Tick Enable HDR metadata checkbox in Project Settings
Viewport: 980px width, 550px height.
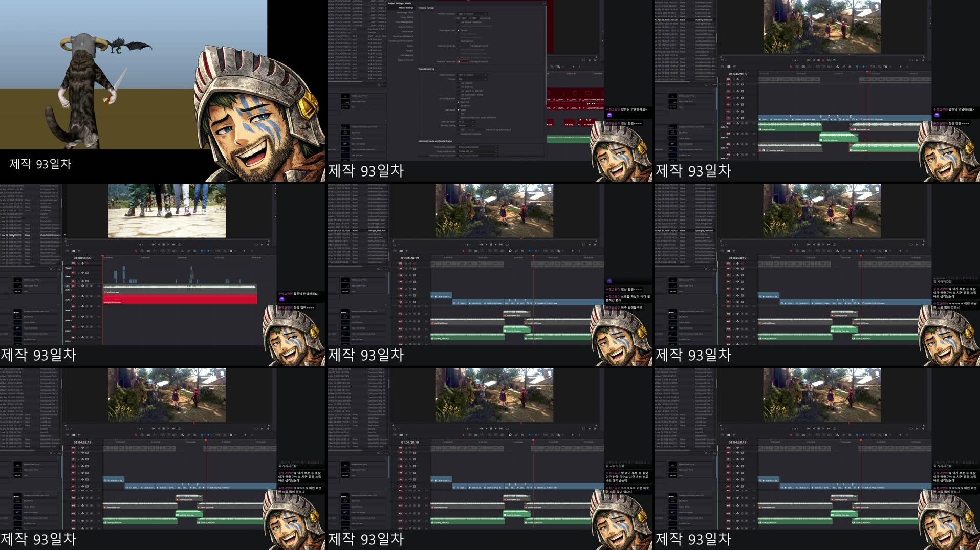(x=459, y=134)
